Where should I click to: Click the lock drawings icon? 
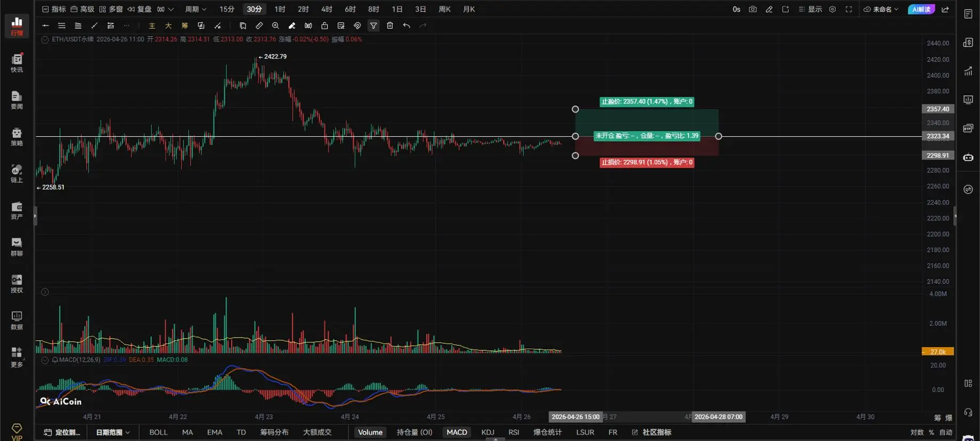[x=324, y=26]
